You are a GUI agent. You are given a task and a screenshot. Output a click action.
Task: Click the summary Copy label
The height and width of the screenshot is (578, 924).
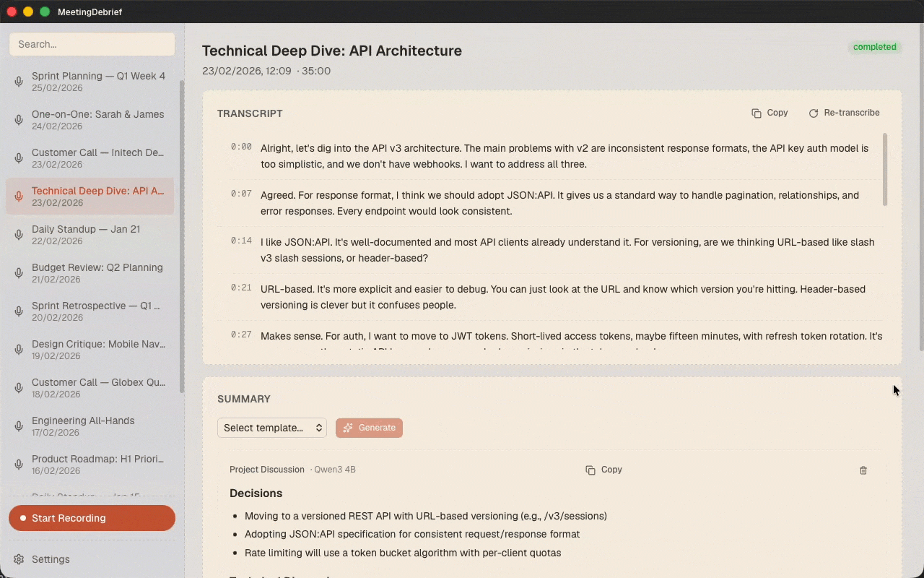click(x=611, y=470)
